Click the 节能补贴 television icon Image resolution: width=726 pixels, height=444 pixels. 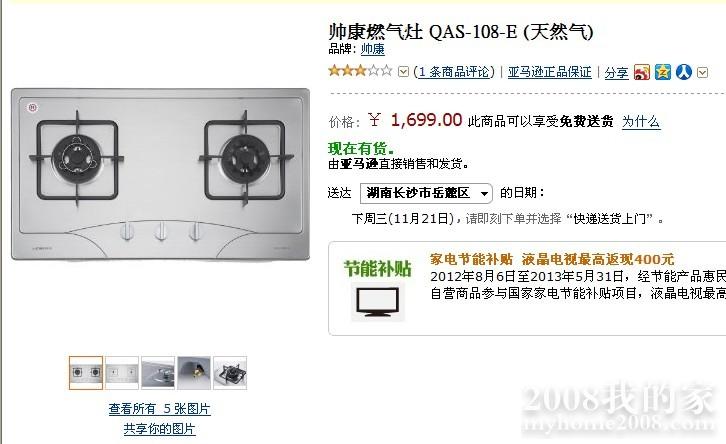coord(378,302)
